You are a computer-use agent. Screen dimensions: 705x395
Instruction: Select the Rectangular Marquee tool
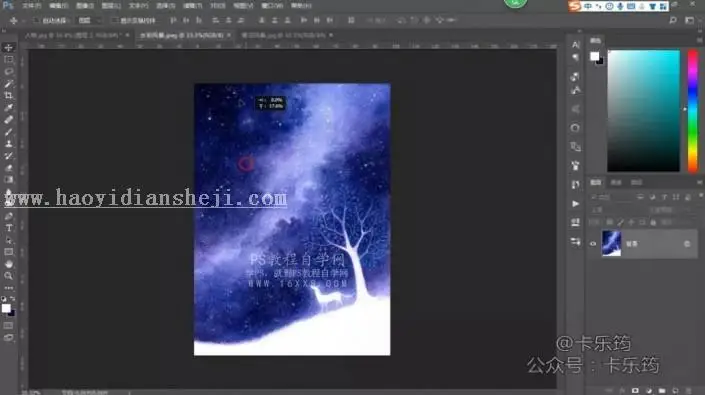point(9,59)
